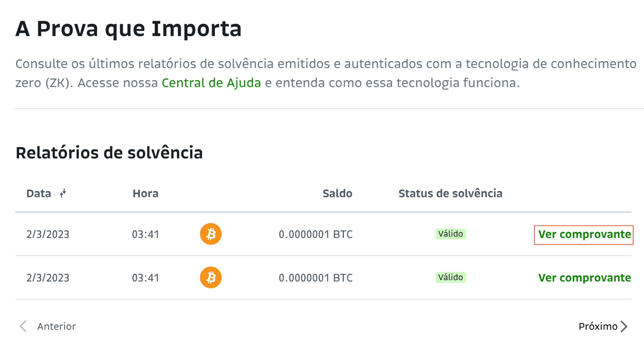This screenshot has height=352, width=644.
Task: Go to the Próximo page
Action: [x=603, y=326]
